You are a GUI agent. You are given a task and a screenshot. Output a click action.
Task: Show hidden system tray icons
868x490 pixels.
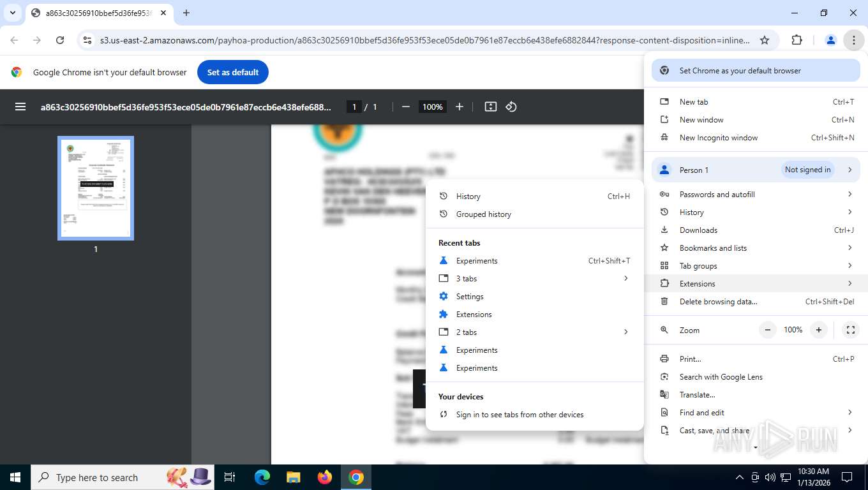click(740, 477)
